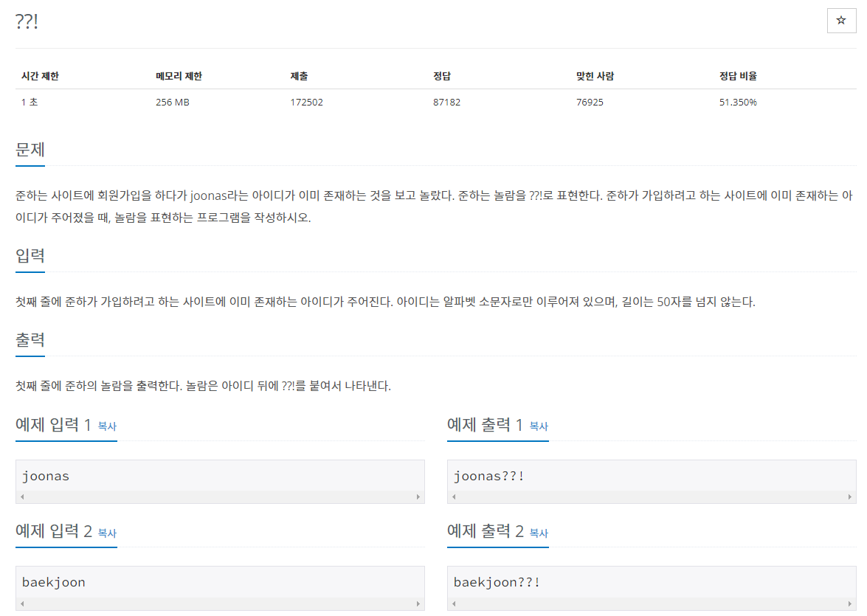
Task: Select the sample input text "baekjoon"
Action: click(x=52, y=582)
